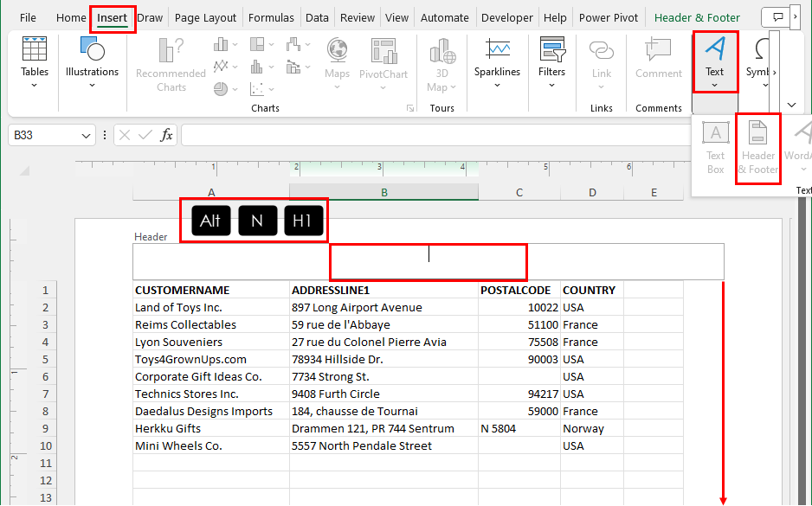The image size is (812, 506).
Task: Switch to the Formulas tab
Action: pyautogui.click(x=271, y=17)
